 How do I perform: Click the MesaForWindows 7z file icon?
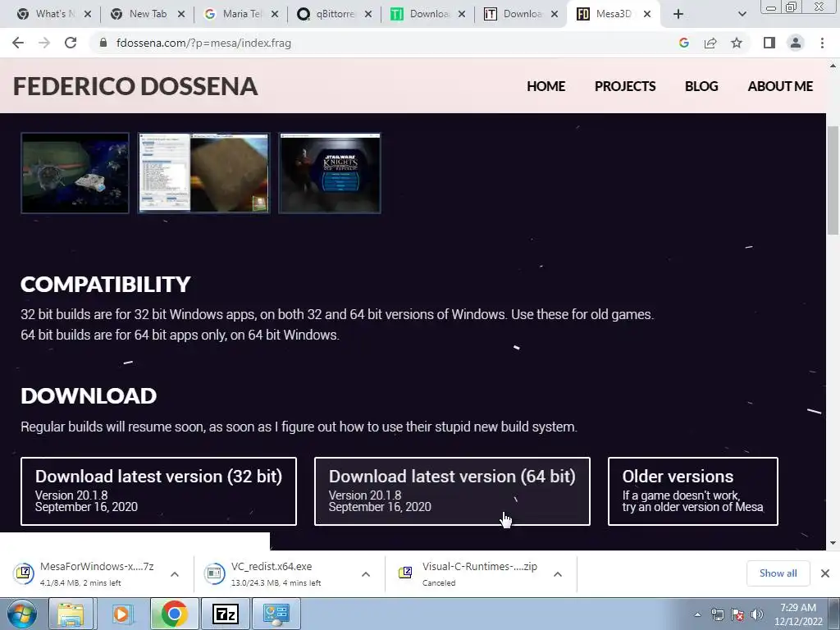pos(24,573)
